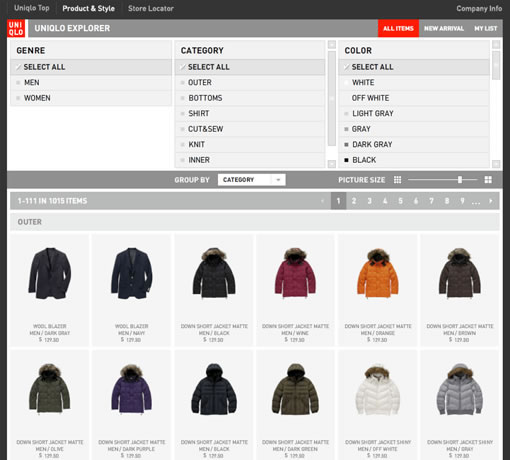
Task: Toggle Category Select All checkbox
Action: (183, 67)
